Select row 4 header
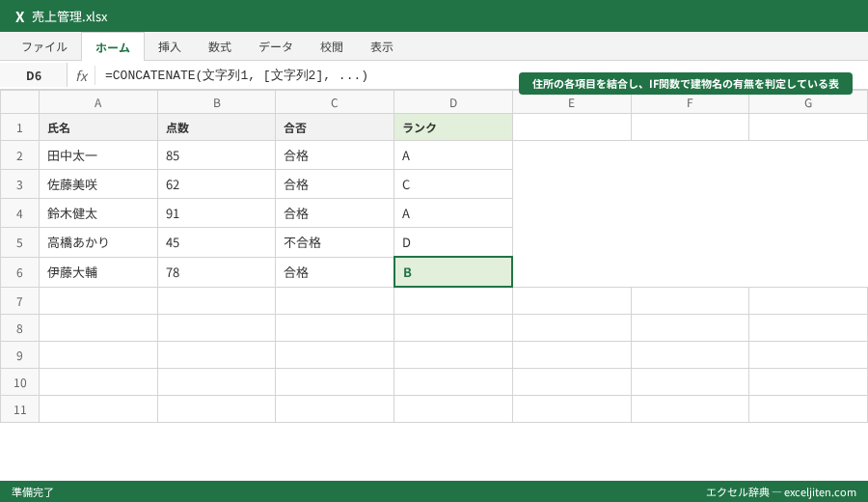This screenshot has height=502, width=868. click(19, 213)
